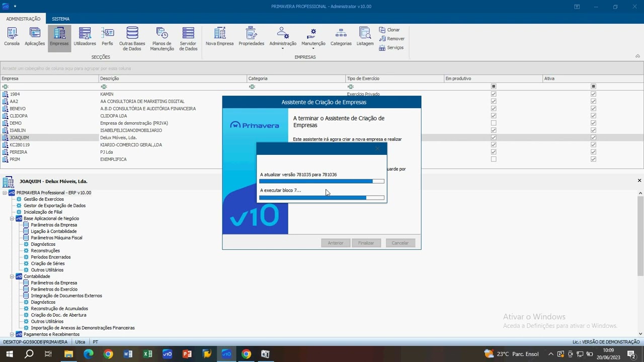Click the Descrição column filter field

point(173,86)
